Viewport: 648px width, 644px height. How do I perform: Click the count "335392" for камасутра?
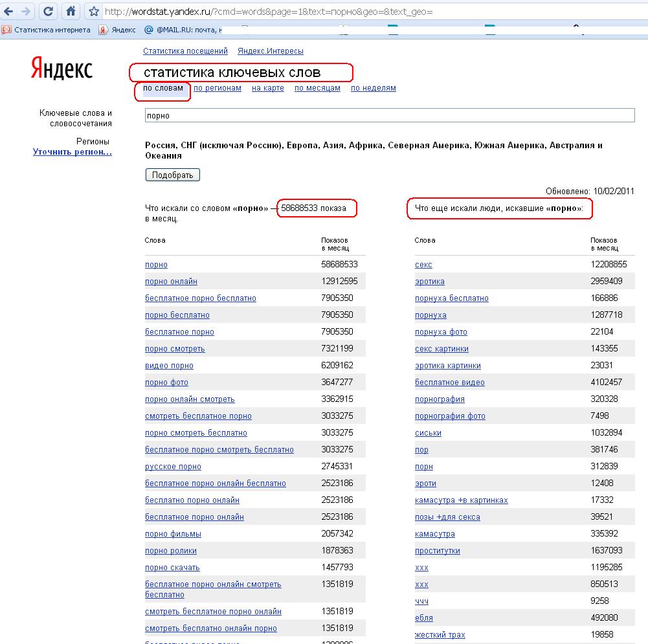click(604, 533)
